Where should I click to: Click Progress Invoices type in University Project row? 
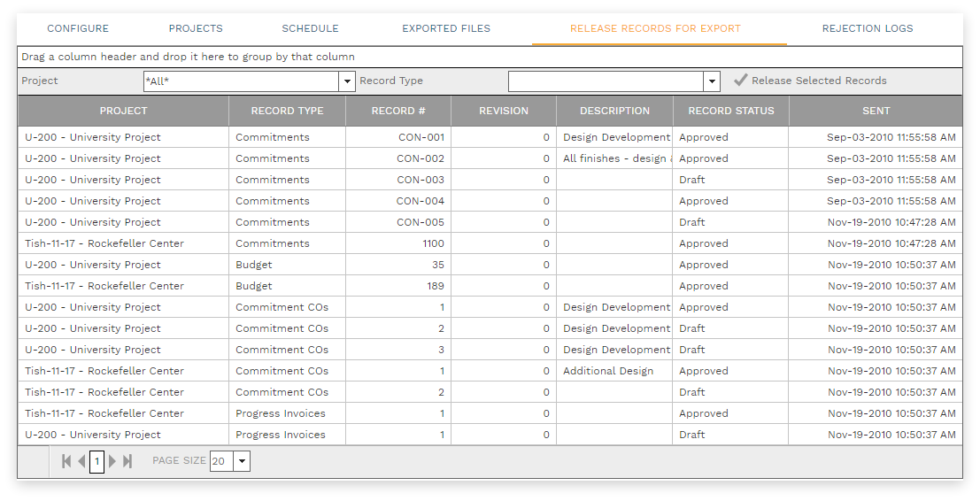pos(281,435)
